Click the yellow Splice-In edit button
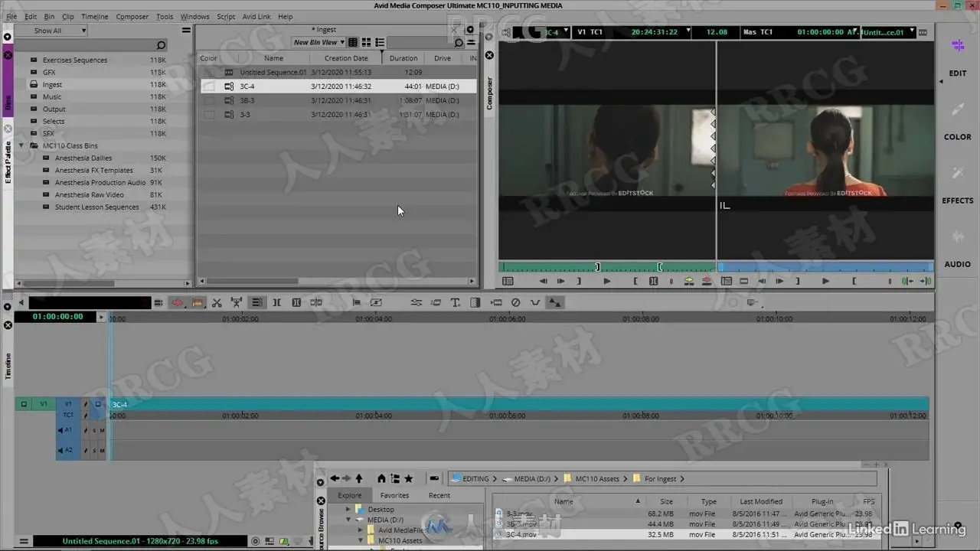The width and height of the screenshot is (980, 551). 688,282
